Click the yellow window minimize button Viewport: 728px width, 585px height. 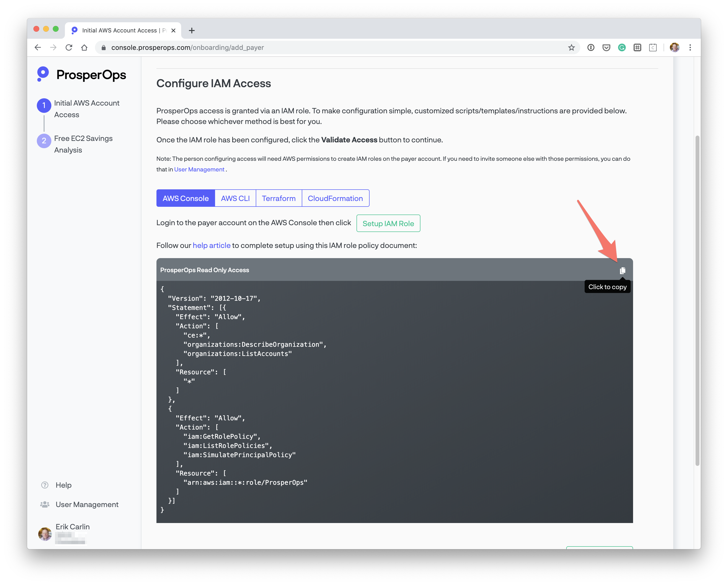coord(46,29)
